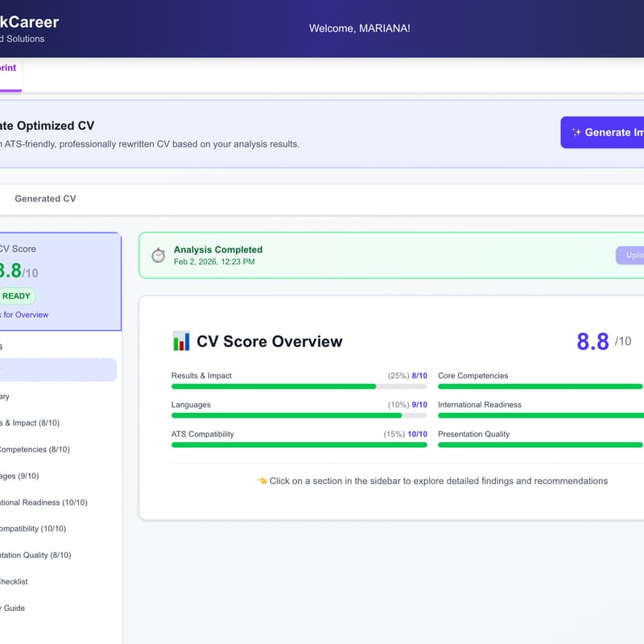Select the purple underlined Blueprint tab

8,68
